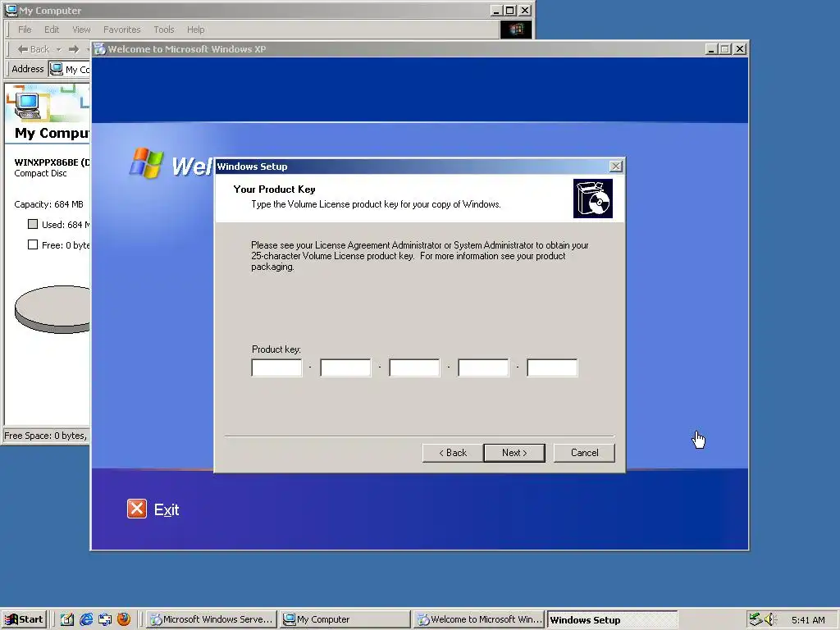This screenshot has height=630, width=840.
Task: Launch the first Quick Launch notepad icon
Action: click(x=67, y=619)
